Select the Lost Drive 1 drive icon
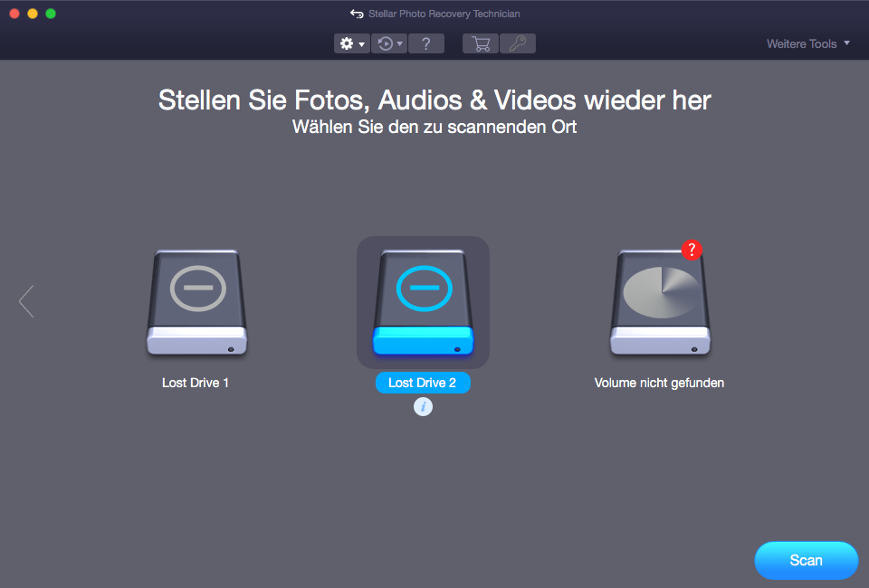869x588 pixels. point(196,302)
